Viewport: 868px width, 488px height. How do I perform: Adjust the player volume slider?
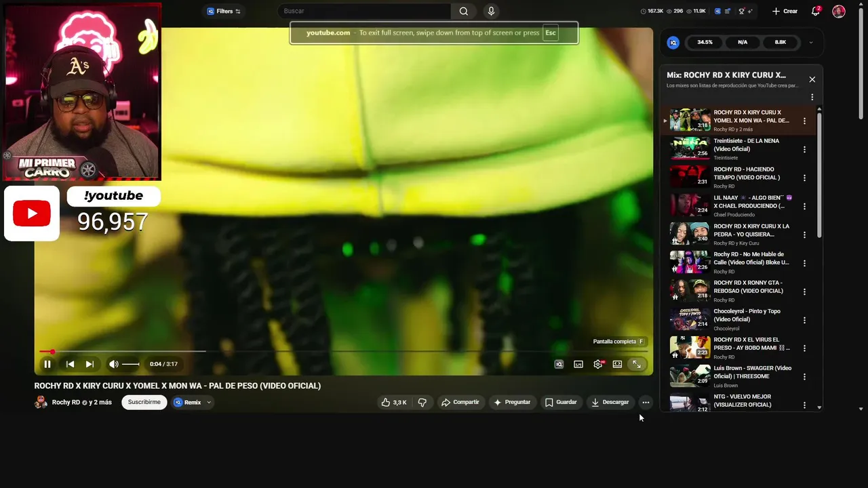tap(130, 364)
